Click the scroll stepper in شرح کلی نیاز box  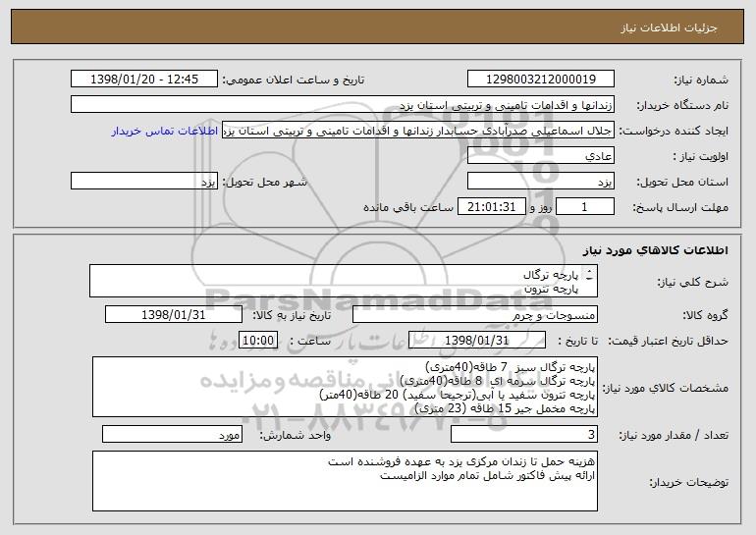coord(590,275)
